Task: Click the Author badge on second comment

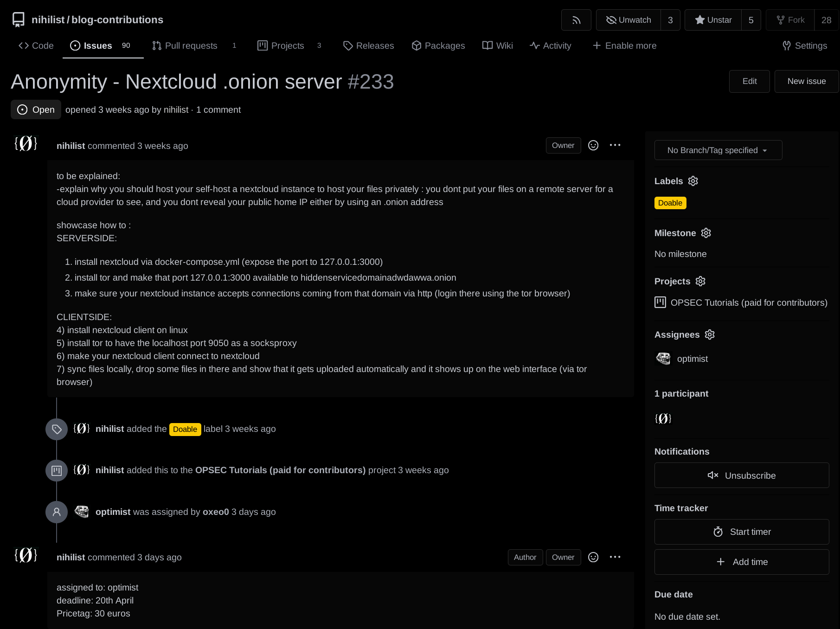Action: [x=525, y=557]
